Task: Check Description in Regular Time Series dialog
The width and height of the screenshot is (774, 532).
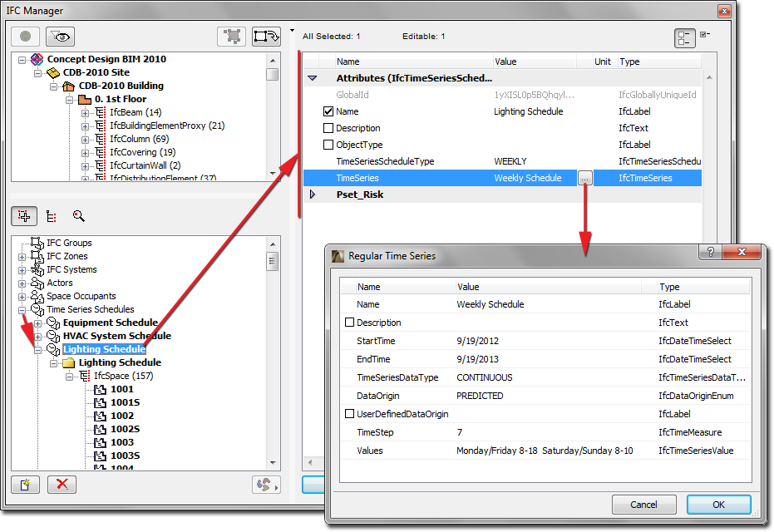Action: click(x=349, y=323)
